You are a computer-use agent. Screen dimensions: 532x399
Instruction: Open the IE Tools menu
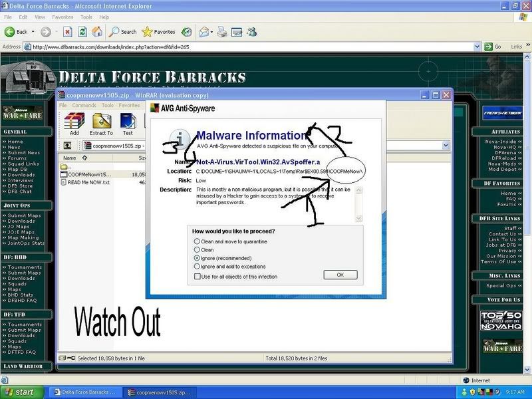tap(86, 17)
